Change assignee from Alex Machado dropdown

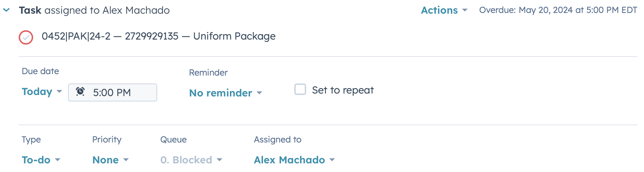(294, 160)
